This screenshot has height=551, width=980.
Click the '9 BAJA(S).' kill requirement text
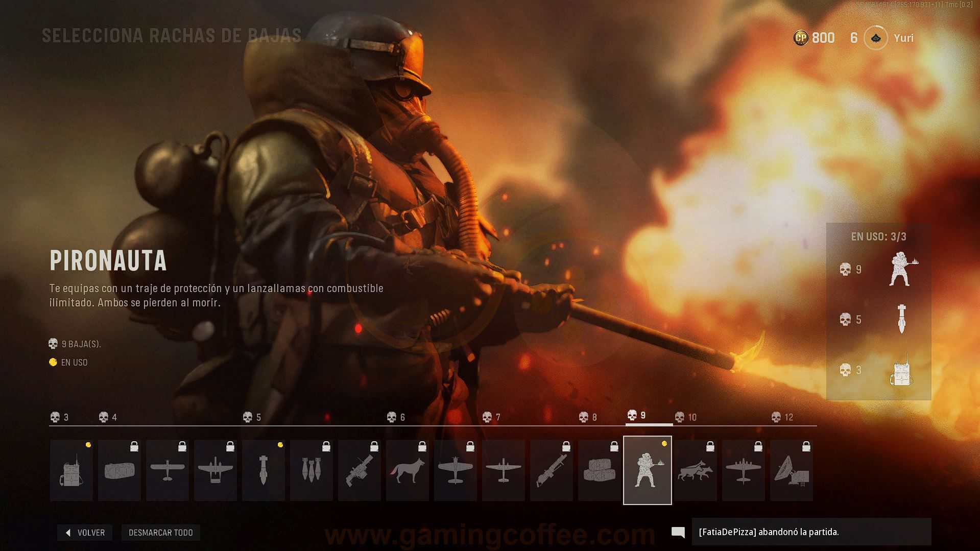[81, 344]
